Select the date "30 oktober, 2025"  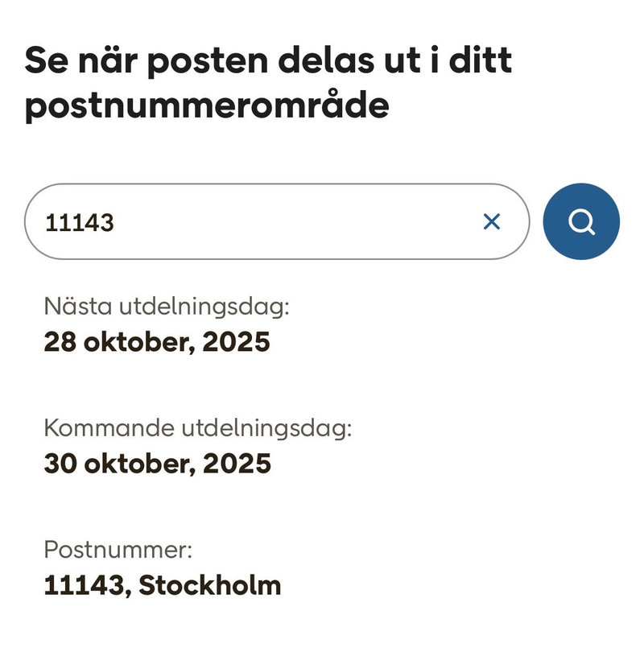[x=157, y=464]
